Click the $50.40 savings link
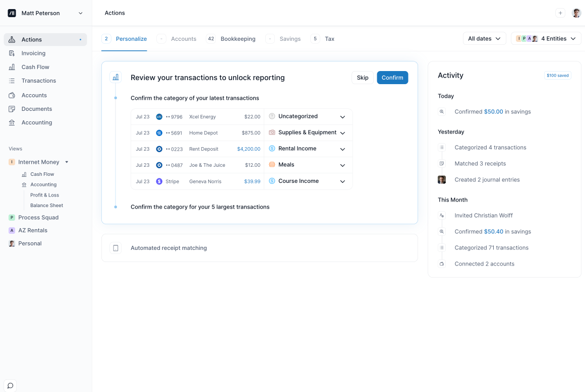 (x=493, y=232)
